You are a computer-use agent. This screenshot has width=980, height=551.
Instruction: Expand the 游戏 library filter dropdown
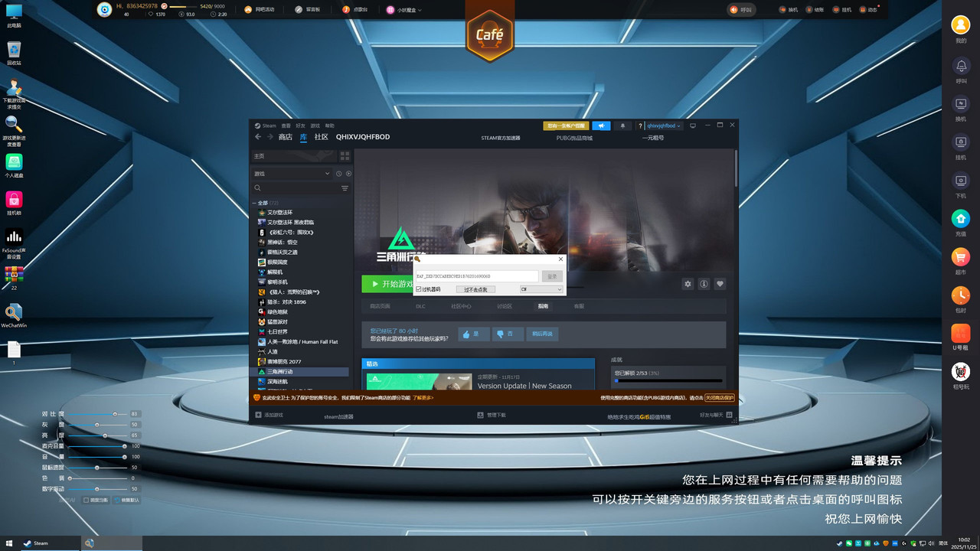[x=292, y=174]
